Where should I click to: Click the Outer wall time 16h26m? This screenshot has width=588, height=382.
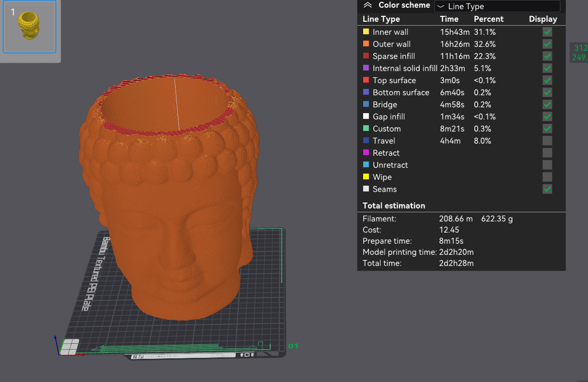pyautogui.click(x=455, y=44)
